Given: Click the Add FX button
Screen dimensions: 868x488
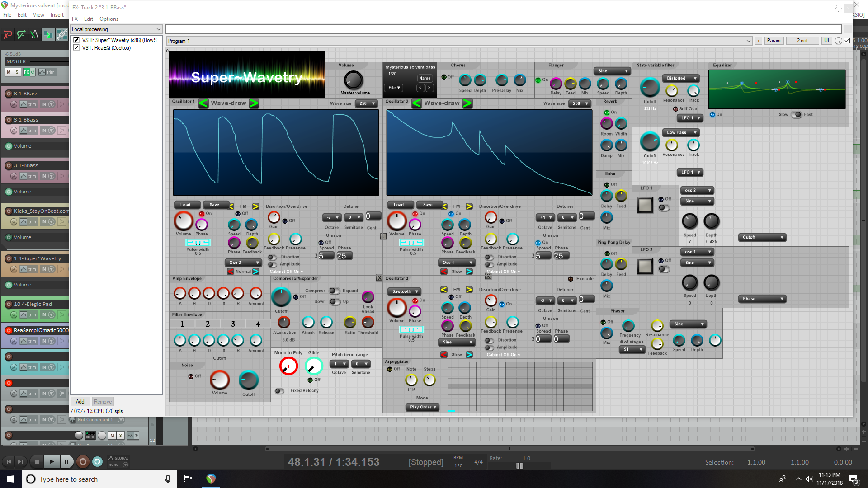Looking at the screenshot, I should (x=80, y=402).
